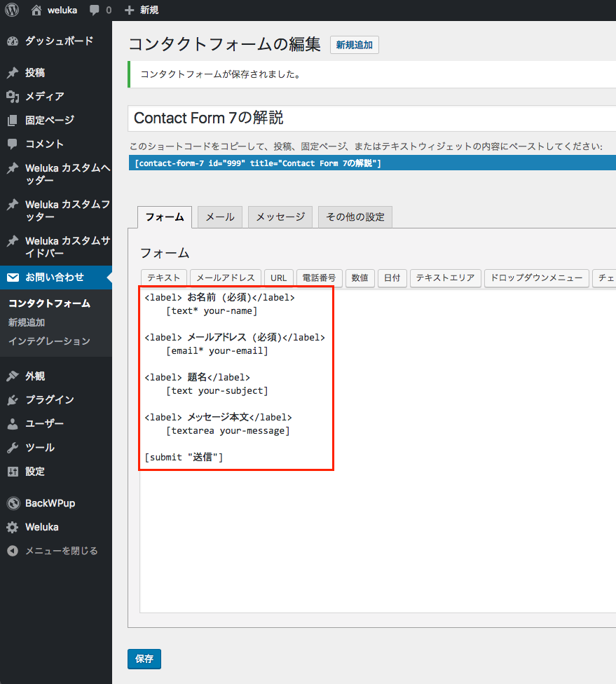Open the 新規追加 submenu link in sidebar
The width and height of the screenshot is (616, 684).
[27, 322]
